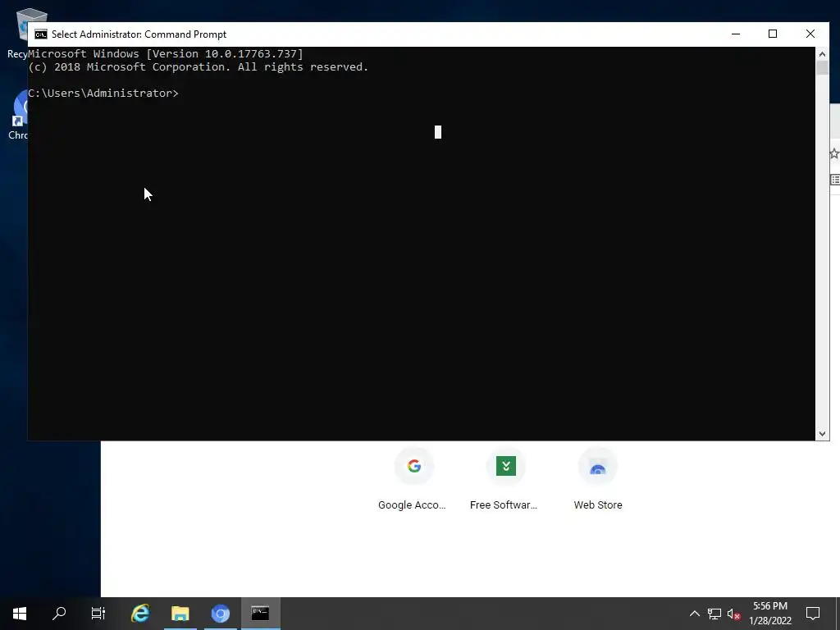Open the network status tray icon

tap(714, 614)
